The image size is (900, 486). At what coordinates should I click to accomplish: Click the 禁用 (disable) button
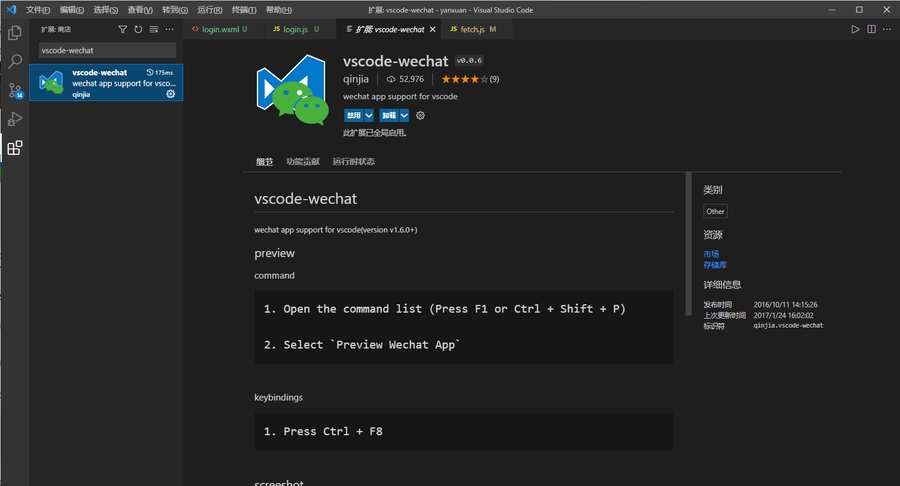(353, 115)
